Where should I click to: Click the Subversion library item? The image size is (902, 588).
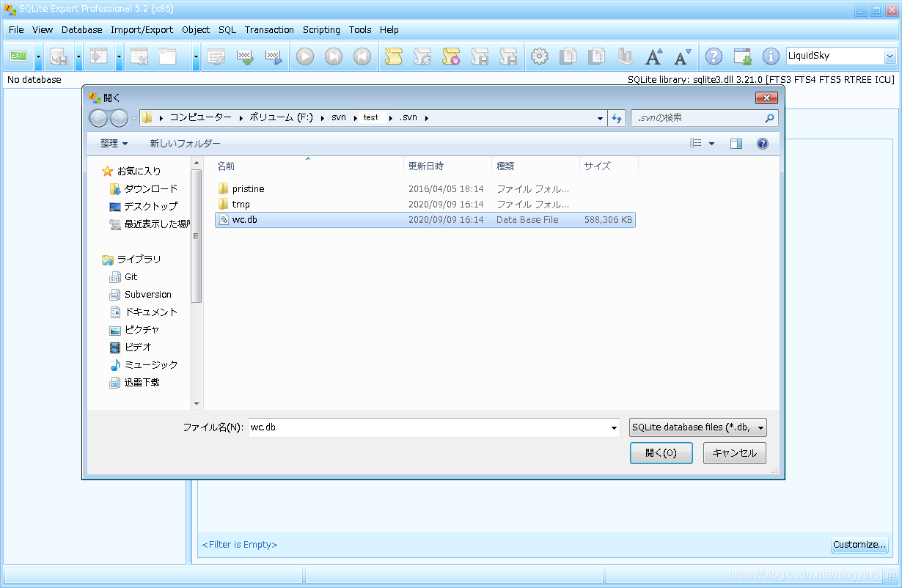click(x=140, y=295)
